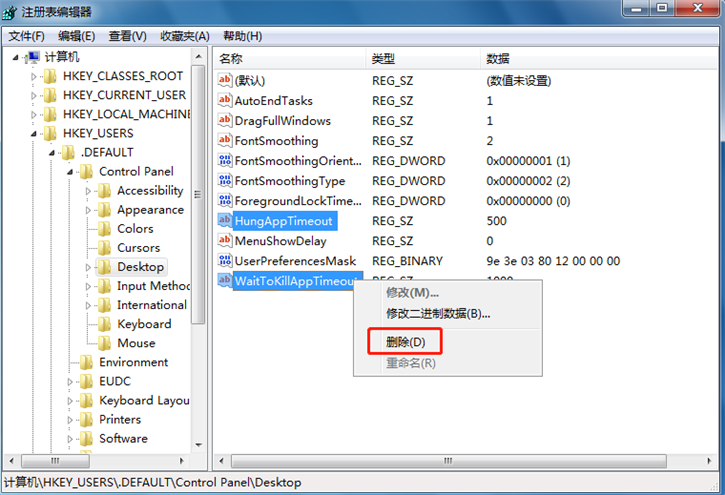Click the UserPreferencesMask binary value icon
Viewport: 725px width, 495px height.
[x=225, y=261]
